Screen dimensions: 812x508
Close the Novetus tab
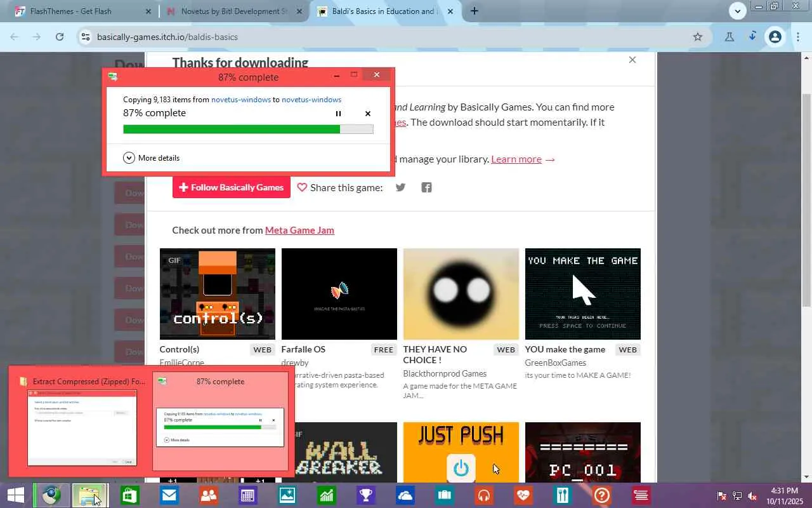point(299,11)
